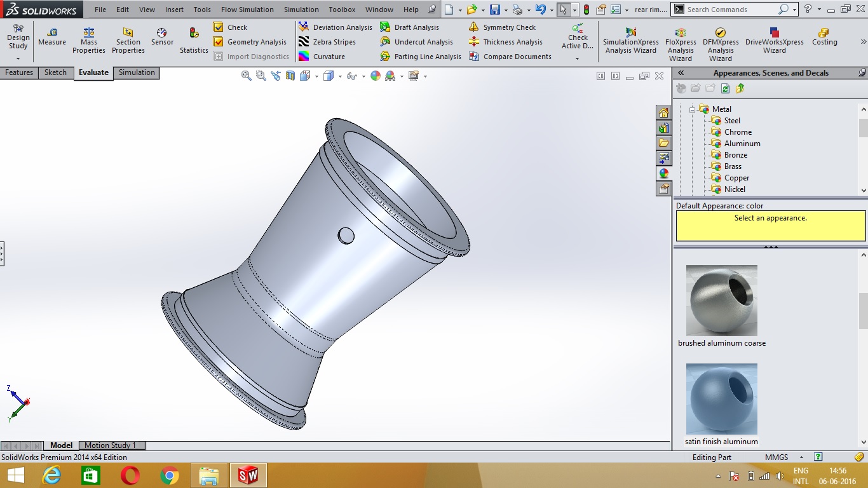
Task: Collapse the Metal appearances folder
Action: [x=693, y=109]
